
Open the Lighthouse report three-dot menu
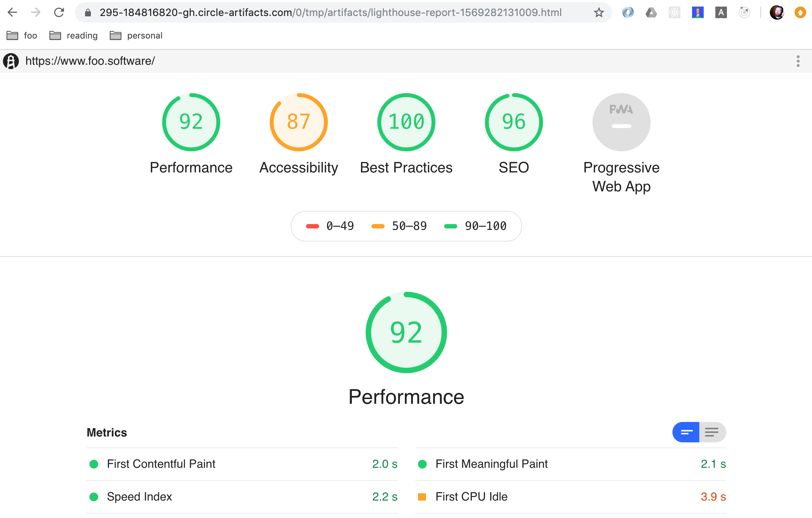pos(798,61)
